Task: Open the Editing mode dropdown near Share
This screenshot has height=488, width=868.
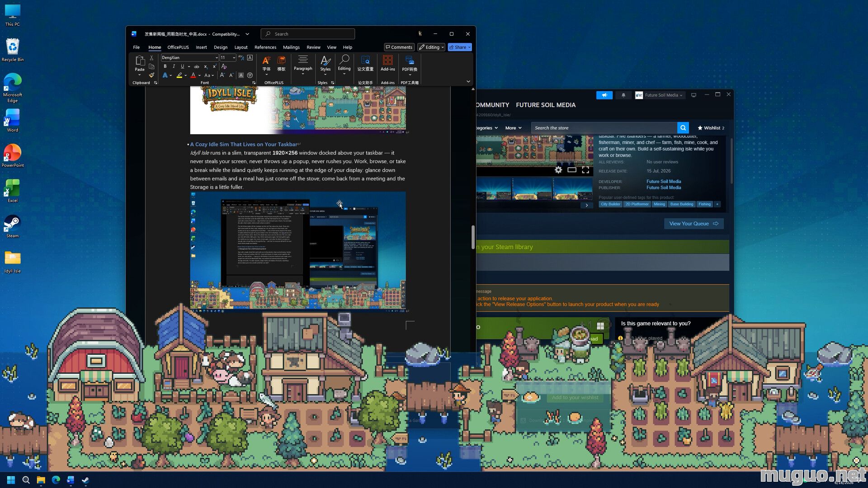Action: click(431, 47)
